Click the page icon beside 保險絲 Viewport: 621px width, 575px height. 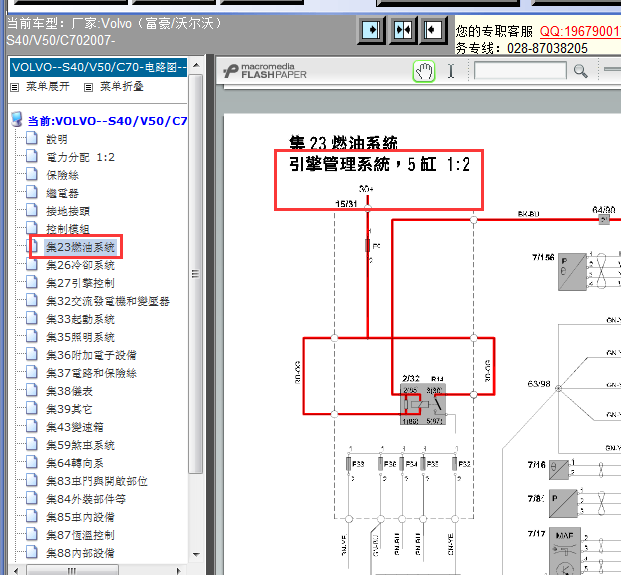[x=32, y=174]
